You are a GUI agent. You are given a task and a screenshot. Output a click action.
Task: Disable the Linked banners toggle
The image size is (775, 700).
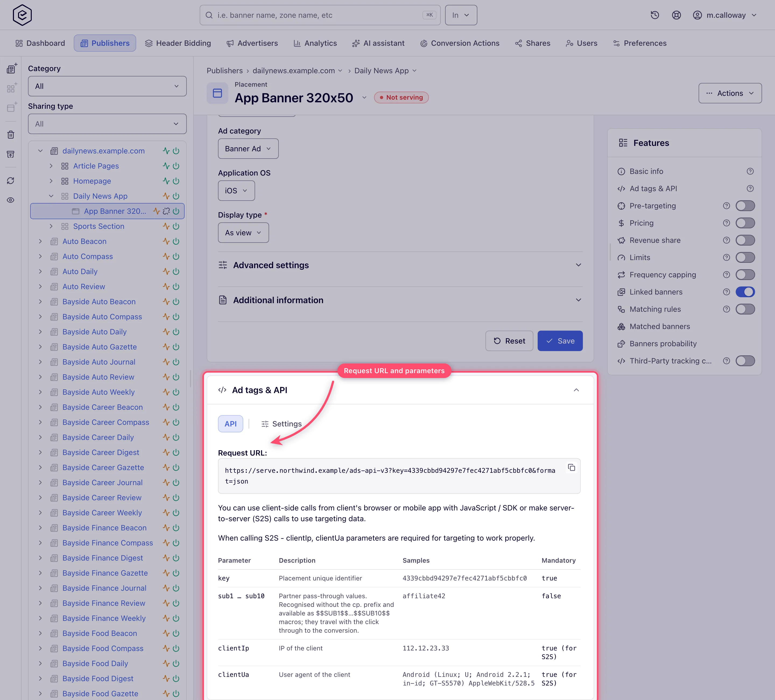[x=745, y=292]
